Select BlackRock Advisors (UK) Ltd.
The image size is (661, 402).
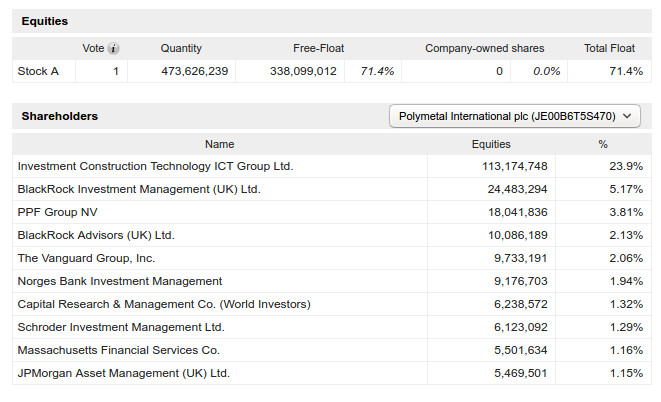[x=96, y=236]
